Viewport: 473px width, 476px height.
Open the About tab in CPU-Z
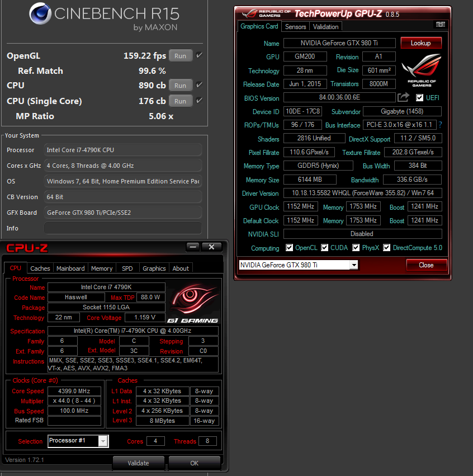[181, 268]
